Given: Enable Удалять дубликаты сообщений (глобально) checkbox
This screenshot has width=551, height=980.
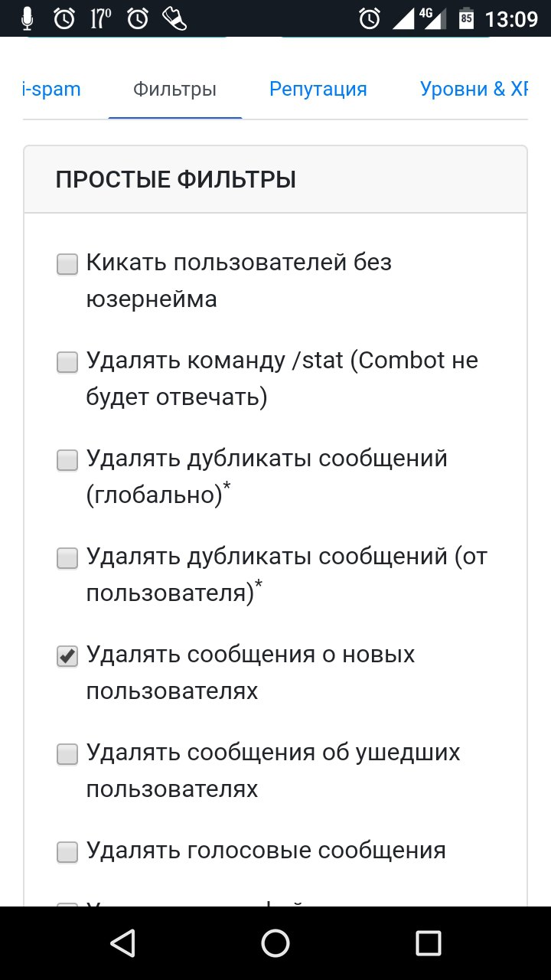Looking at the screenshot, I should coord(67,461).
